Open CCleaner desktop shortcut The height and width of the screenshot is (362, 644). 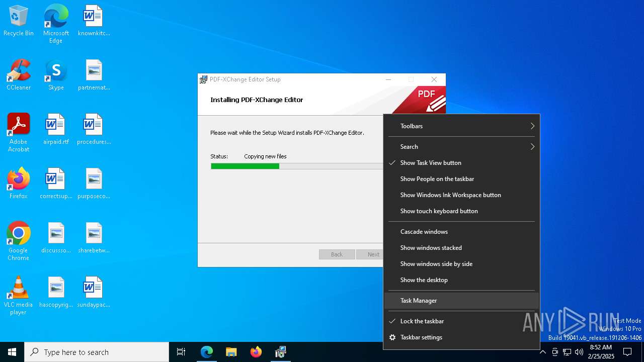point(19,75)
